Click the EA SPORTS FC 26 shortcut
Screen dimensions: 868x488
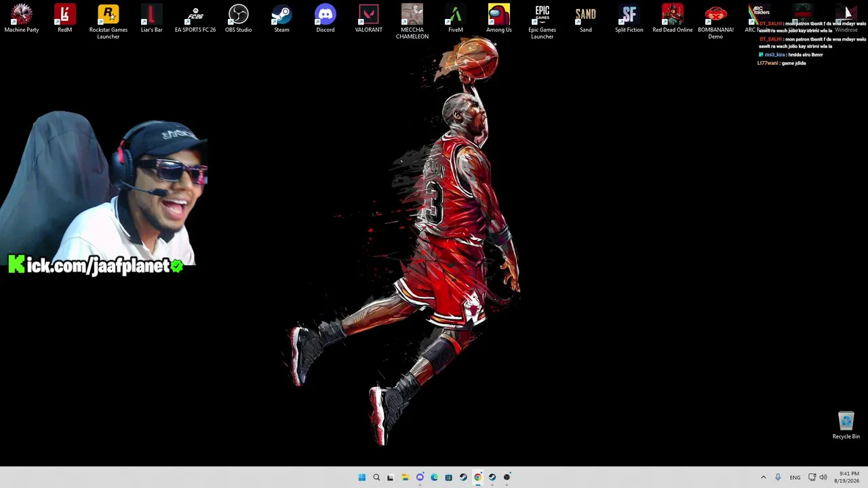point(195,19)
